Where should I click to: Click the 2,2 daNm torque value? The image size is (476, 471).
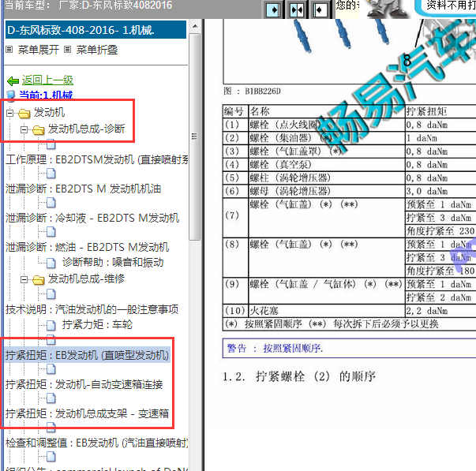point(427,311)
